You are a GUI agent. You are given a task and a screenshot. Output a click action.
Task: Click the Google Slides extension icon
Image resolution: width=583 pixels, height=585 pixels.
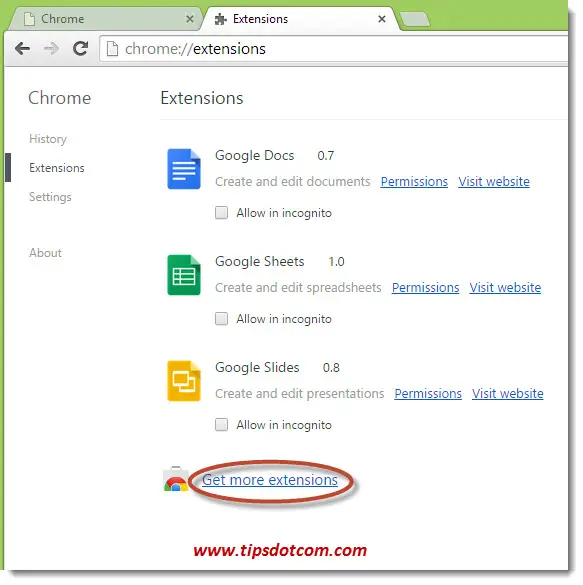[x=184, y=381]
